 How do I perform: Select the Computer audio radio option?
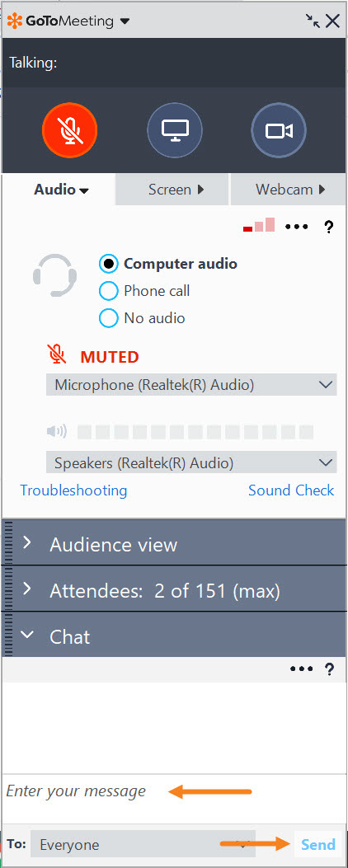(109, 264)
